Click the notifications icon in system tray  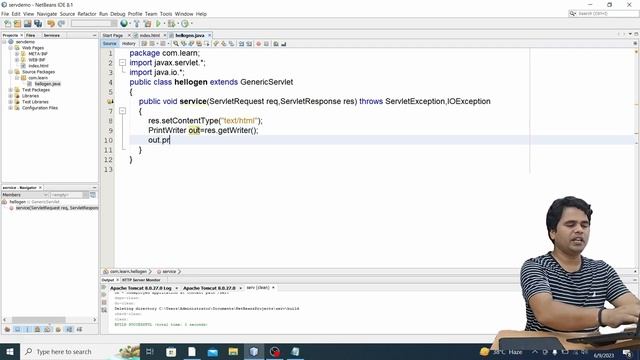pyautogui.click(x=627, y=352)
